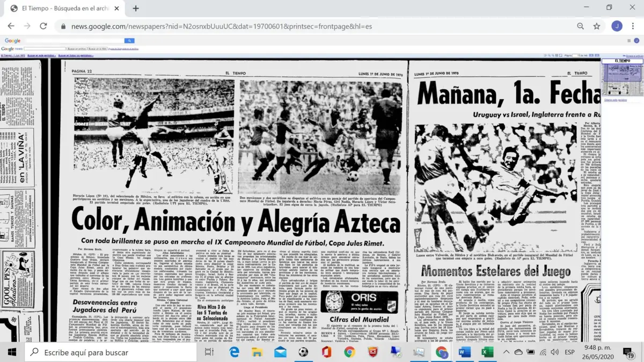The height and width of the screenshot is (362, 644).
Task: Open Chrome's zoom magnifier in address bar
Action: pyautogui.click(x=580, y=26)
